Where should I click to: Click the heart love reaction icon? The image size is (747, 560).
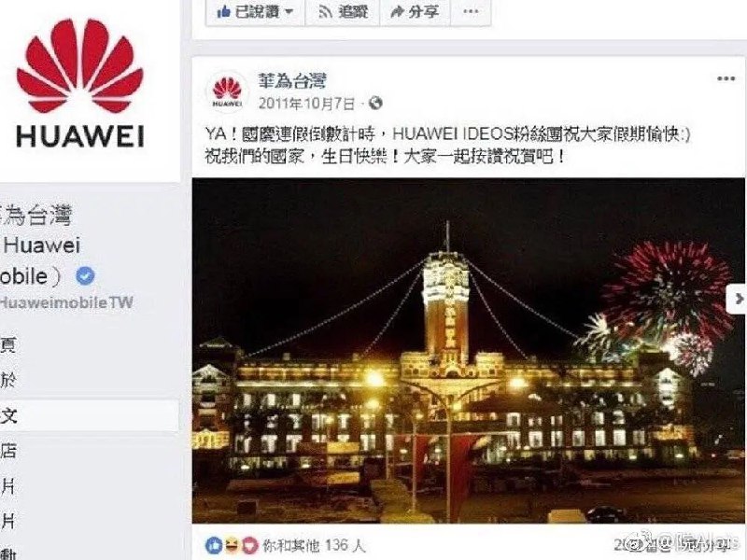coord(248,546)
